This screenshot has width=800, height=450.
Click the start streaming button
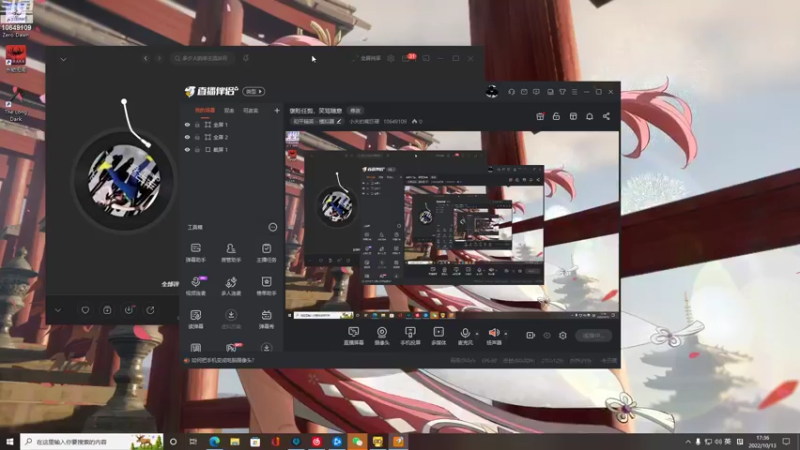(593, 335)
